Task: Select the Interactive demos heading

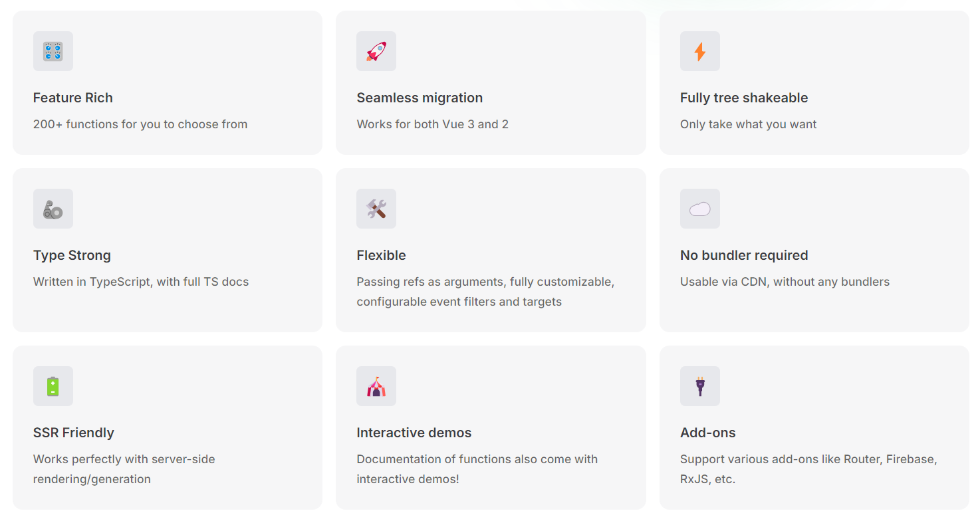Action: [414, 433]
